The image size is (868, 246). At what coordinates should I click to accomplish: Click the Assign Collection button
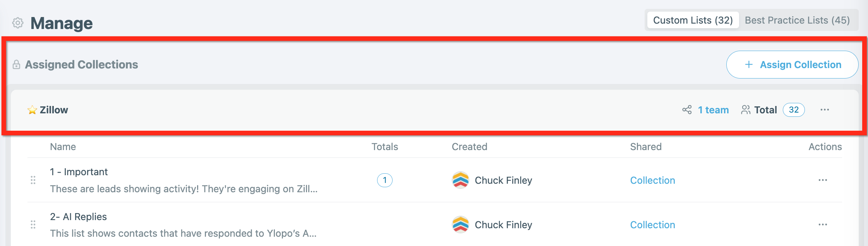(x=792, y=65)
